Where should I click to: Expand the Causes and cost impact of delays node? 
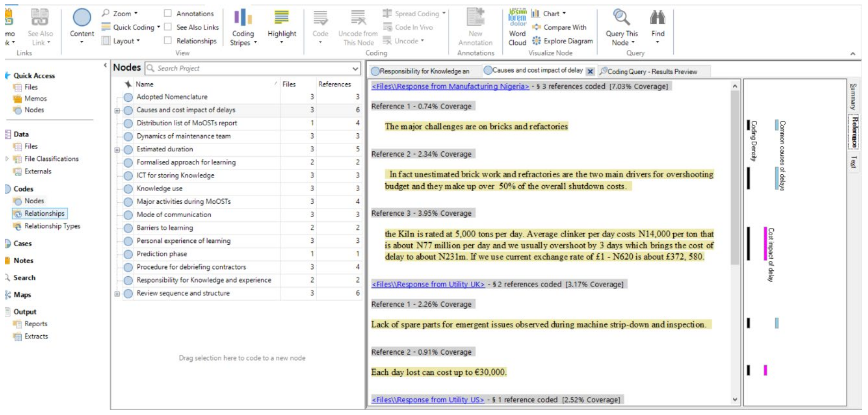pyautogui.click(x=117, y=110)
